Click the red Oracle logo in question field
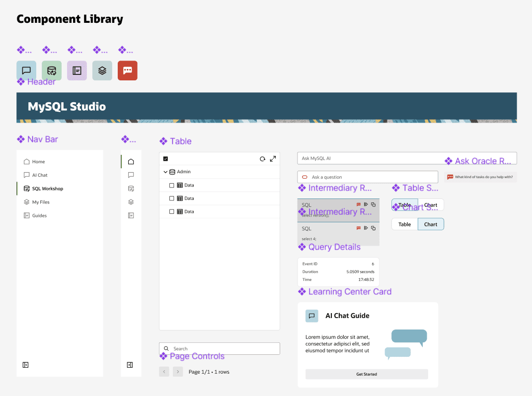The width and height of the screenshot is (532, 396). [304, 177]
